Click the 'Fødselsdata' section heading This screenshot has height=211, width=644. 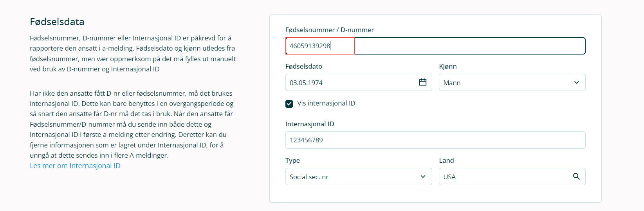pos(57,22)
